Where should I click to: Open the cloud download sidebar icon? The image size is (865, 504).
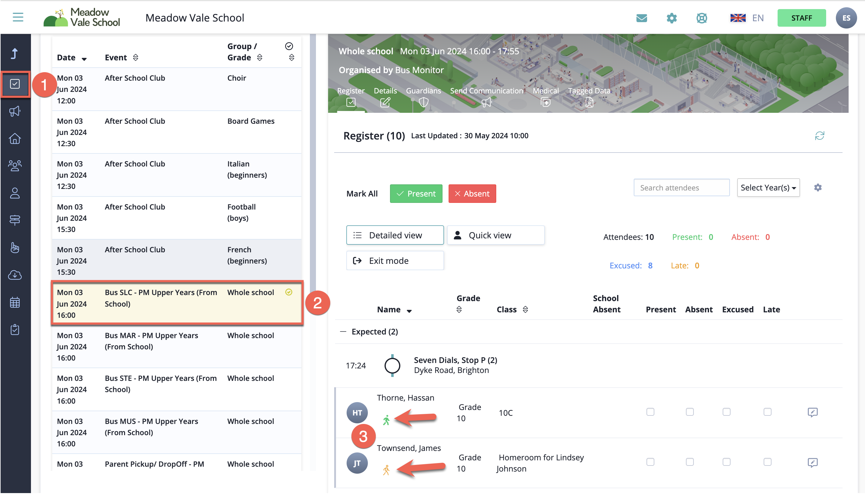[15, 275]
